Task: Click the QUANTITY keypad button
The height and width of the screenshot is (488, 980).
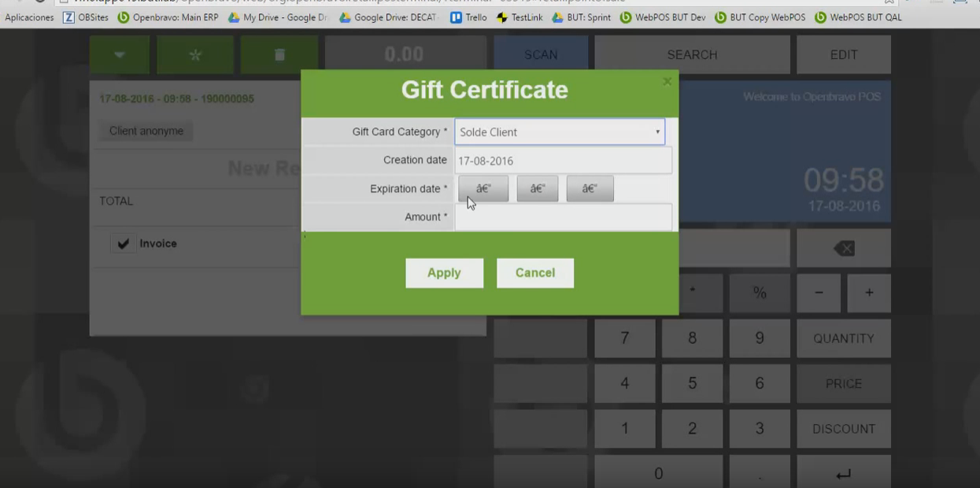Action: coord(844,338)
